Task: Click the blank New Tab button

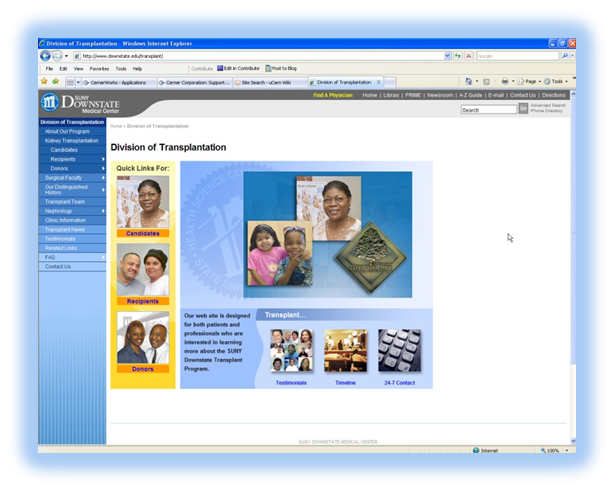Action: click(x=390, y=83)
